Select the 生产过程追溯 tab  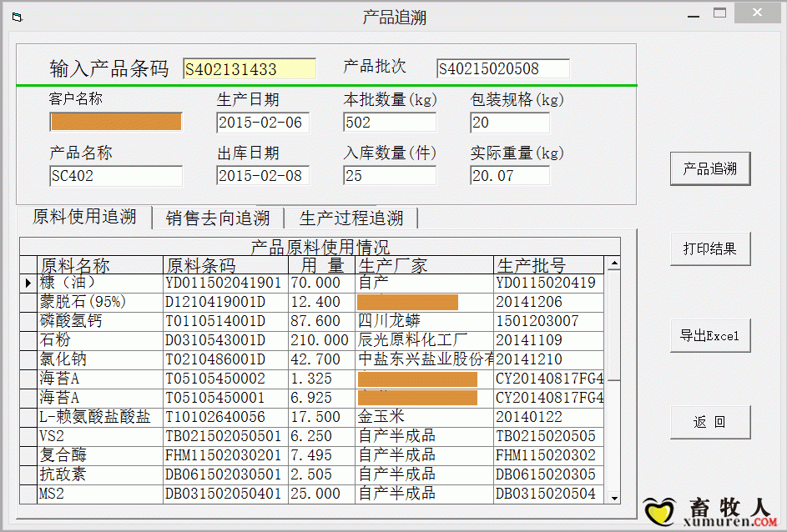(351, 218)
